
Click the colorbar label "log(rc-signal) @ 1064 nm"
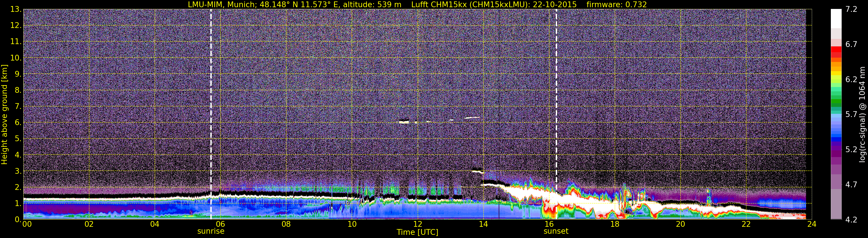862,114
